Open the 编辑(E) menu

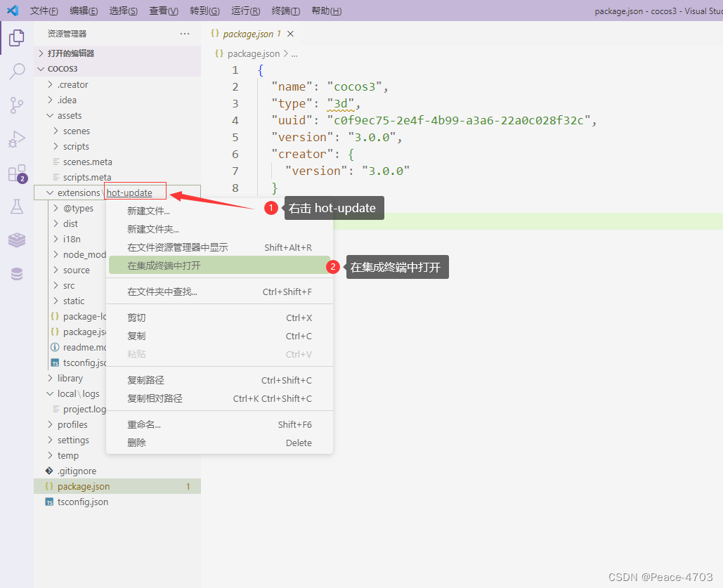pos(84,11)
